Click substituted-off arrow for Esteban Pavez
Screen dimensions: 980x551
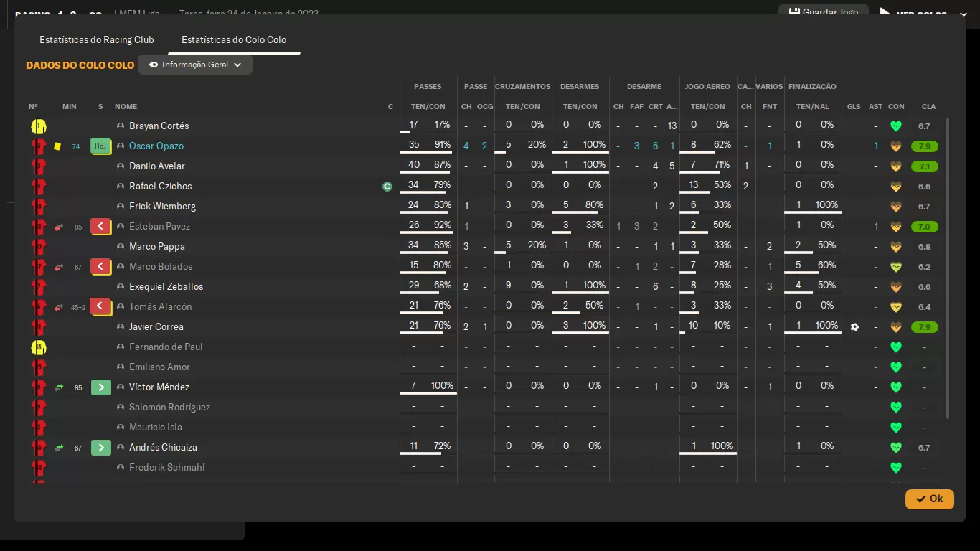[100, 227]
